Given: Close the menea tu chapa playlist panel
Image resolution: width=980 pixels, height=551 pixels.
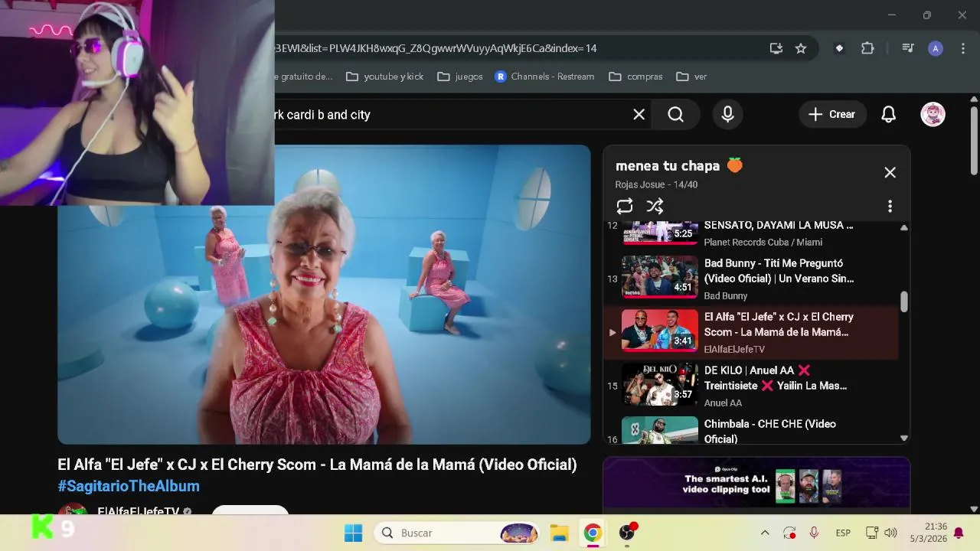Looking at the screenshot, I should (x=890, y=173).
